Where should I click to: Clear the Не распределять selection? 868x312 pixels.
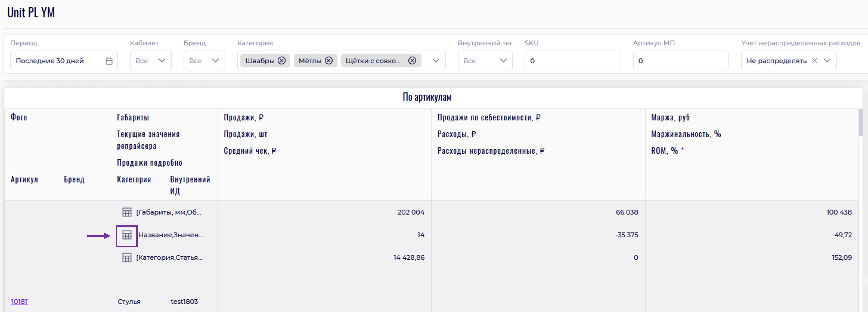coord(814,60)
